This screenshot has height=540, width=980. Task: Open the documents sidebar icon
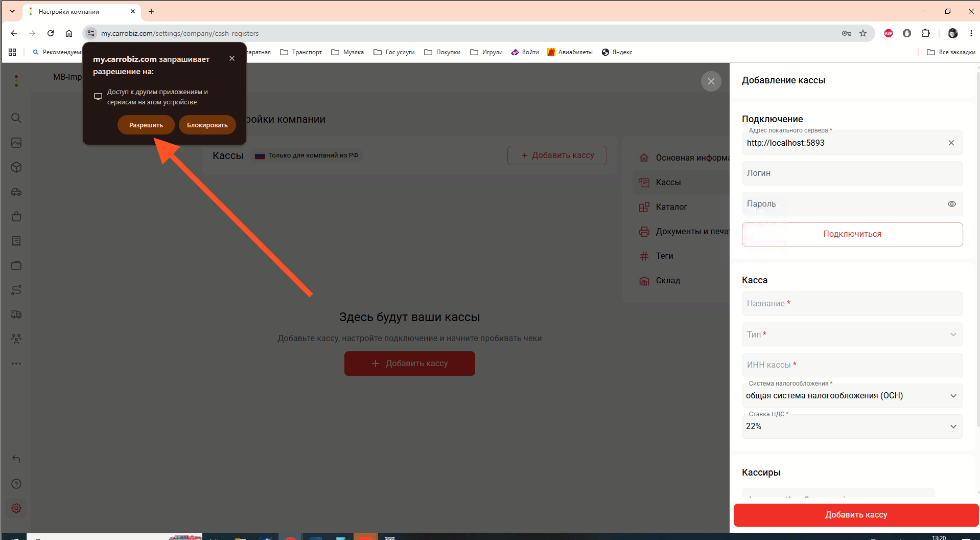coord(16,241)
